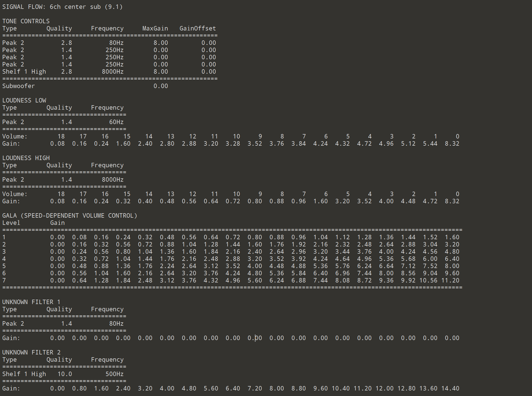Click the Subwoofer gain value 0.00
This screenshot has height=396, width=532.
click(x=161, y=86)
